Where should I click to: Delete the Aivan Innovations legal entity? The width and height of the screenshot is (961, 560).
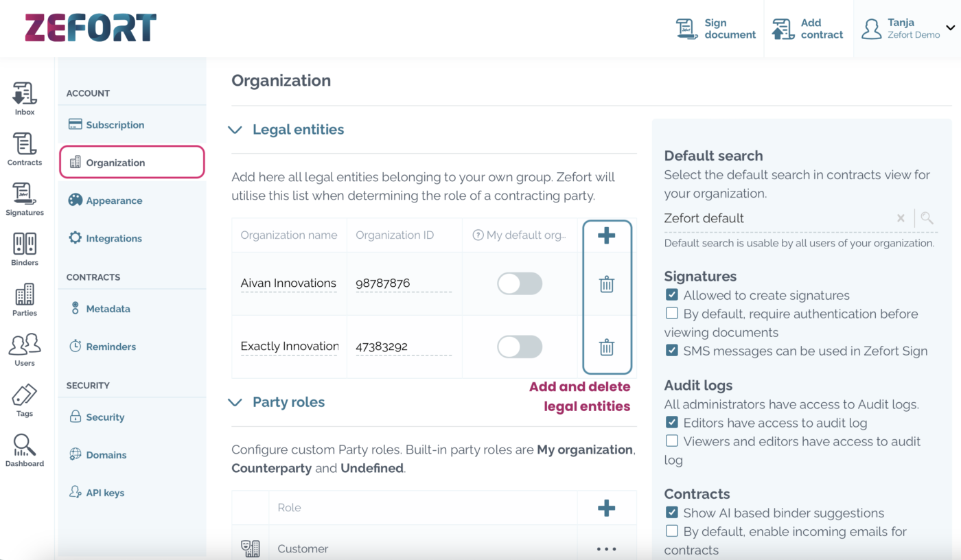coord(606,283)
